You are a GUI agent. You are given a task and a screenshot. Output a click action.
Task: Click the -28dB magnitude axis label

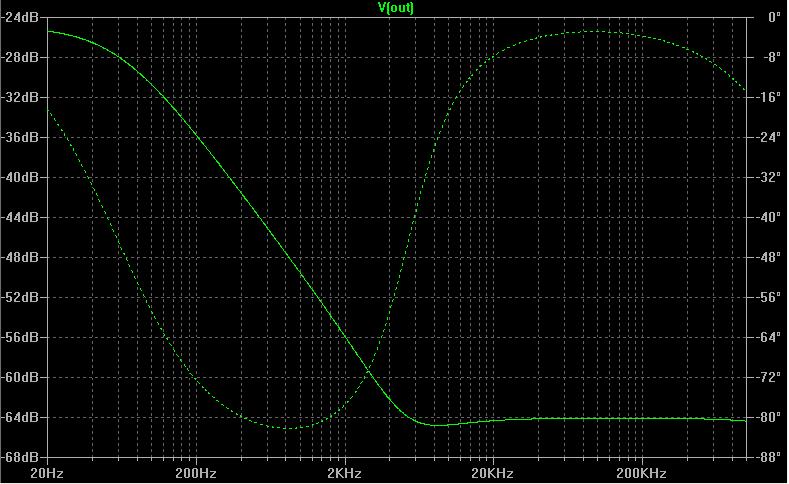point(20,57)
